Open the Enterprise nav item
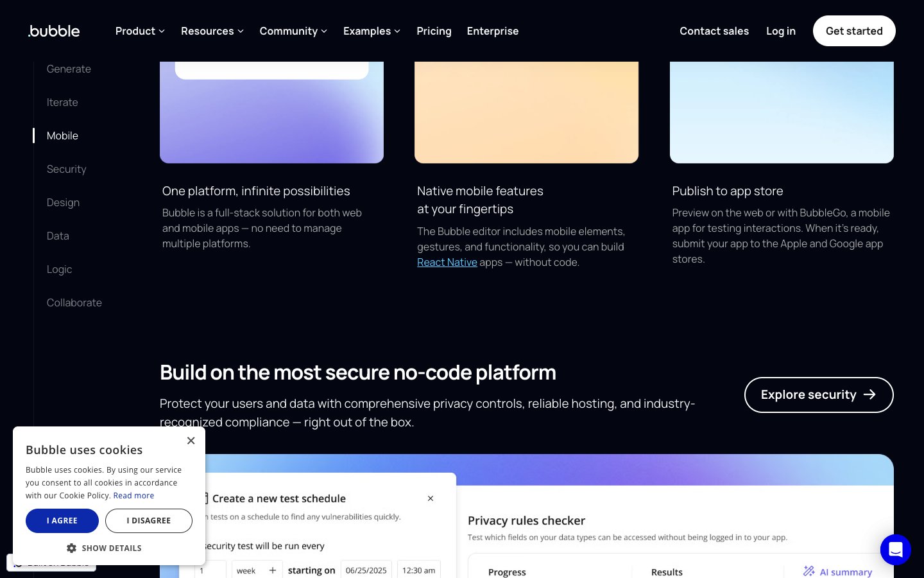924x578 pixels. [493, 31]
